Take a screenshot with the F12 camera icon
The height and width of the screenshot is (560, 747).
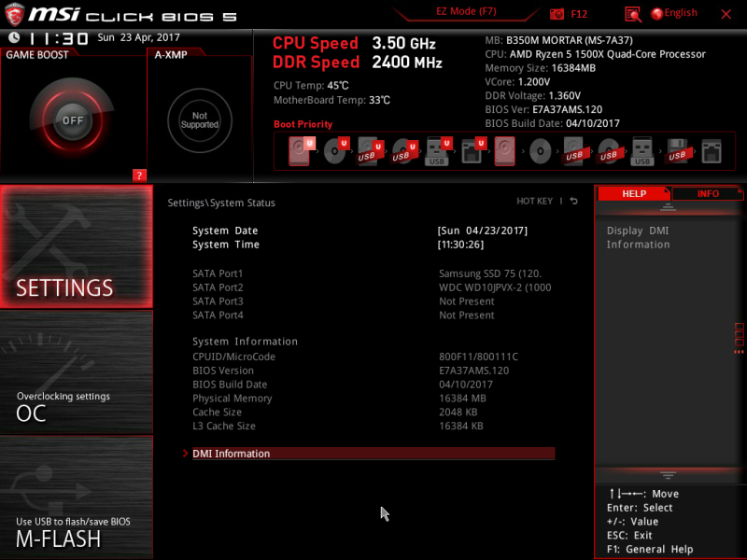[x=557, y=14]
